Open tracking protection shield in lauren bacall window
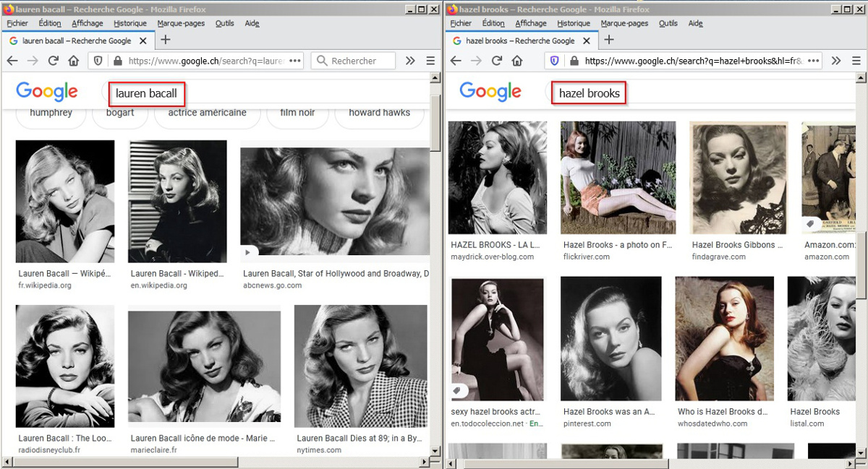The width and height of the screenshot is (868, 469). tap(99, 61)
